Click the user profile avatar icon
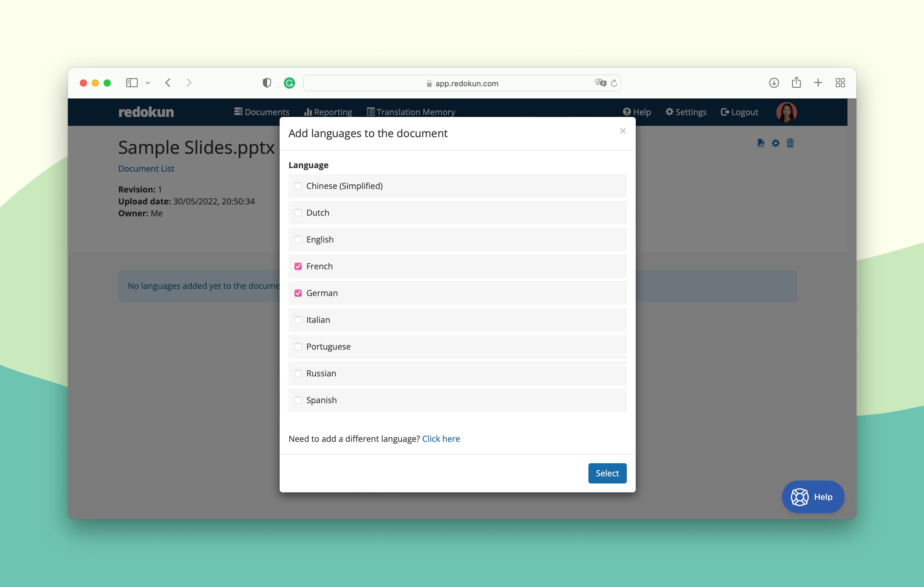The width and height of the screenshot is (924, 587). click(787, 112)
